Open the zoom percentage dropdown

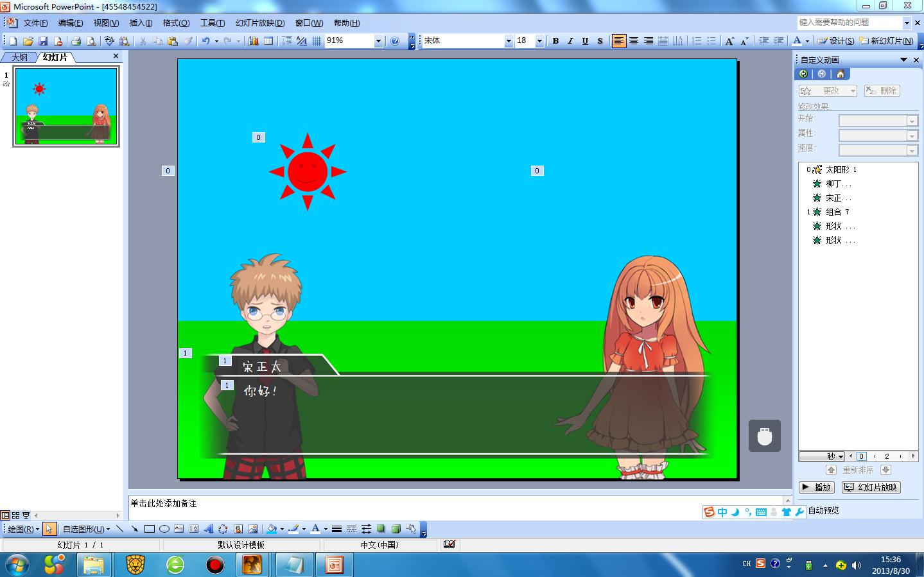378,41
